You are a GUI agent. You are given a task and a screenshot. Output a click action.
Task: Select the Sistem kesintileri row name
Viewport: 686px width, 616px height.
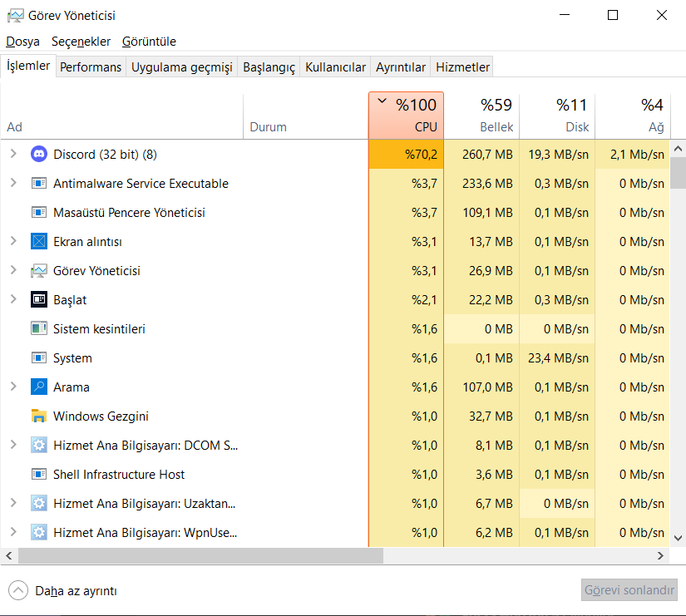pos(99,329)
